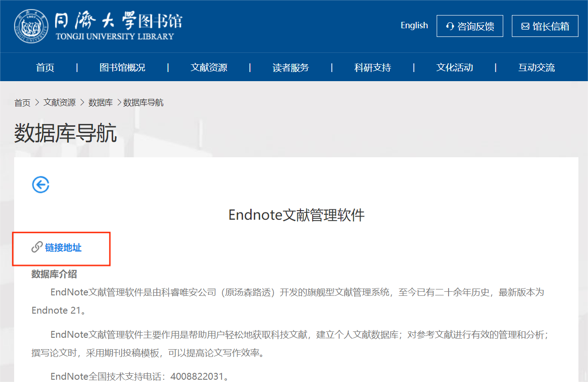Click 数据库 in the breadcrumb trail
Image resolution: width=588 pixels, height=382 pixels.
click(x=101, y=103)
